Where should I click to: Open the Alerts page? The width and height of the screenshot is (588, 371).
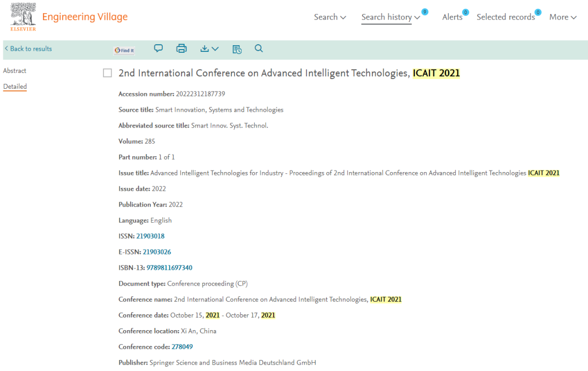(452, 17)
